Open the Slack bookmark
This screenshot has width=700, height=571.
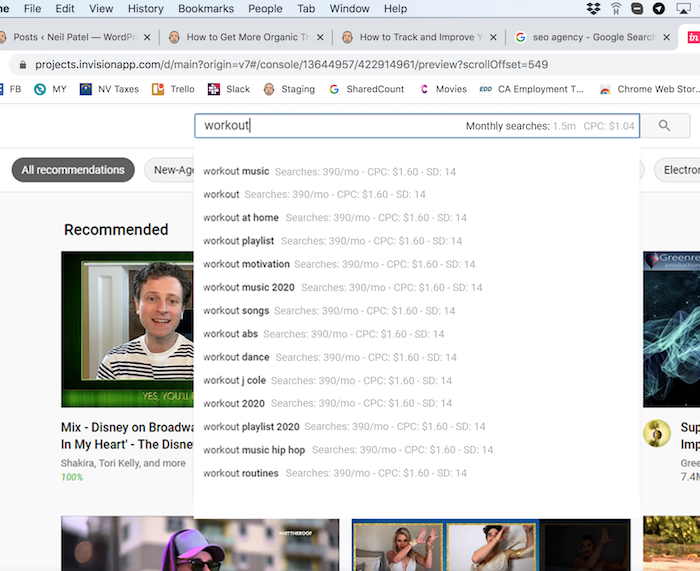point(229,89)
